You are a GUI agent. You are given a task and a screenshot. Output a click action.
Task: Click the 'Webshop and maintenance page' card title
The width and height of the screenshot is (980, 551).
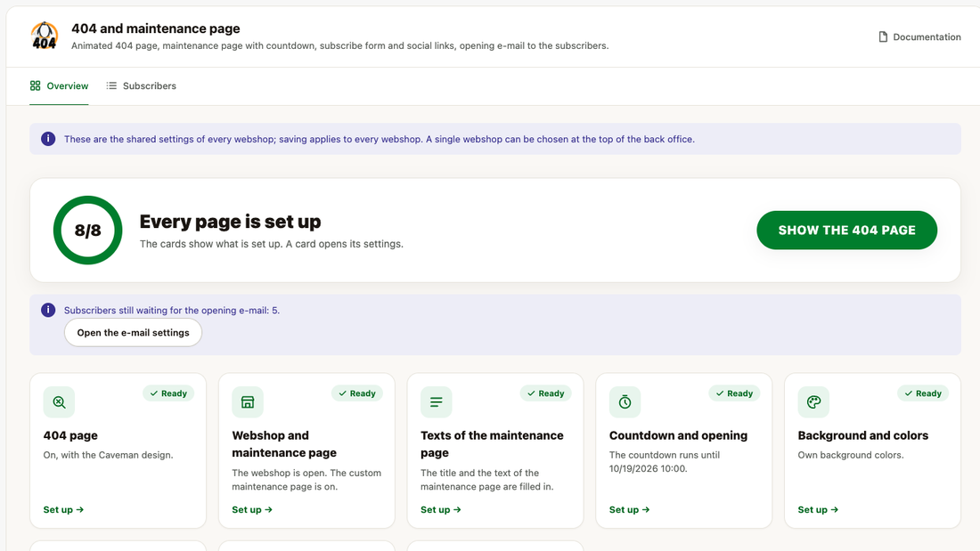click(284, 444)
